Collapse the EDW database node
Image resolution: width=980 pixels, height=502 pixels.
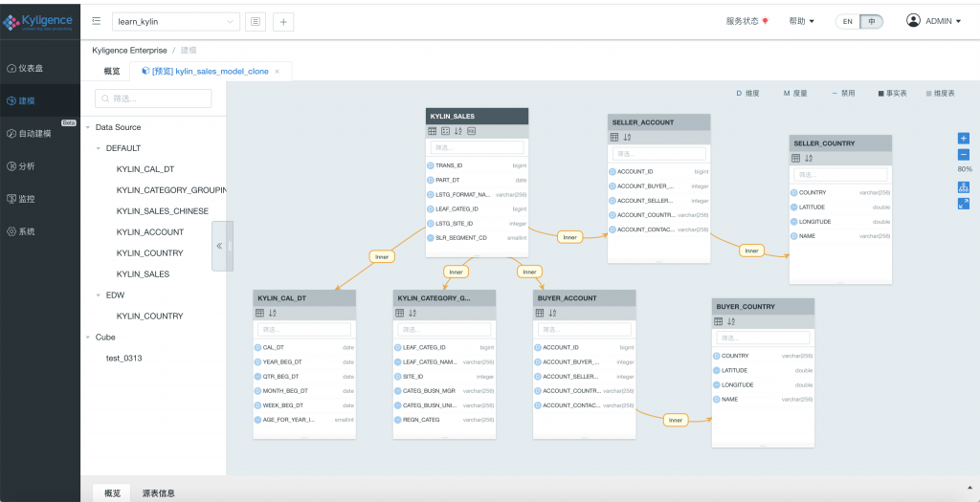click(99, 295)
